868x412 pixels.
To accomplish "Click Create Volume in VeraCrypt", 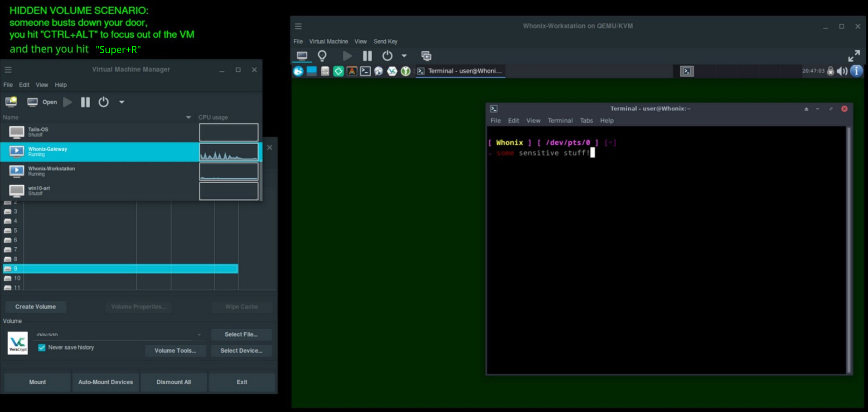I will click(x=35, y=307).
